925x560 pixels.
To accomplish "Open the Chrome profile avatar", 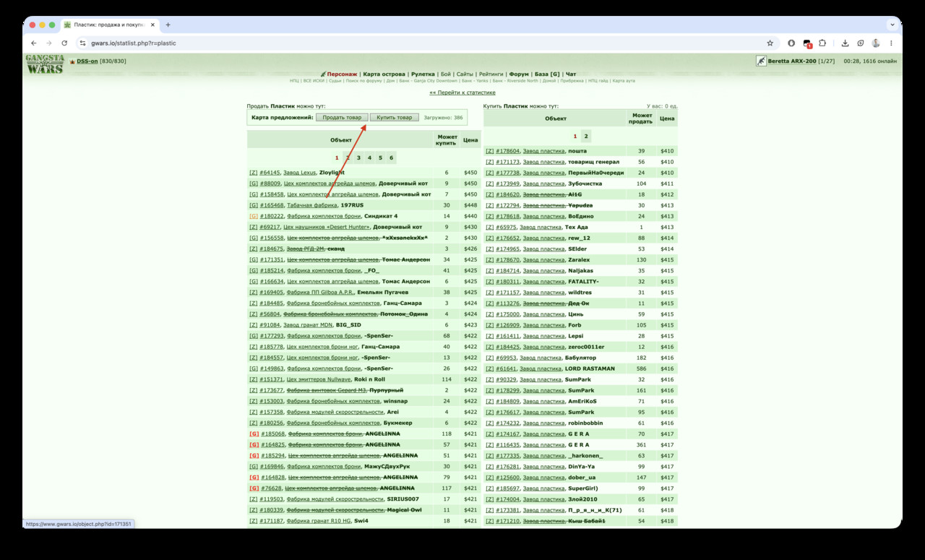I will [x=876, y=43].
